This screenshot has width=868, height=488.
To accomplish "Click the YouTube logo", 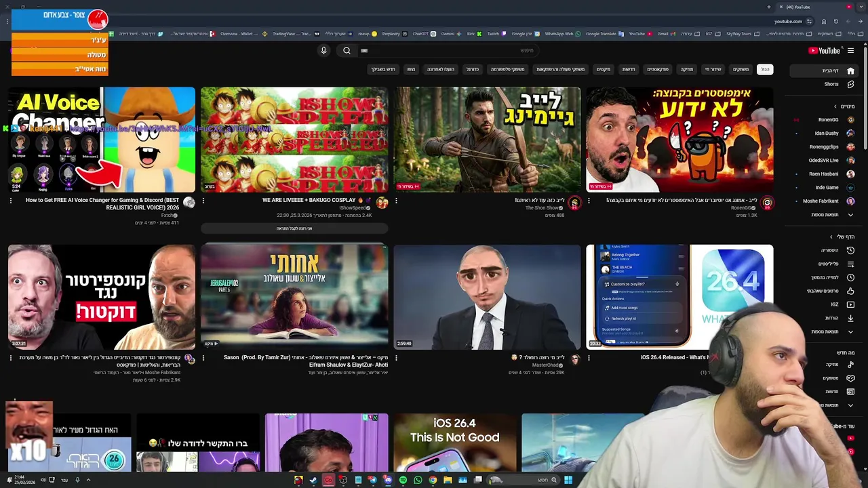I will click(x=824, y=50).
